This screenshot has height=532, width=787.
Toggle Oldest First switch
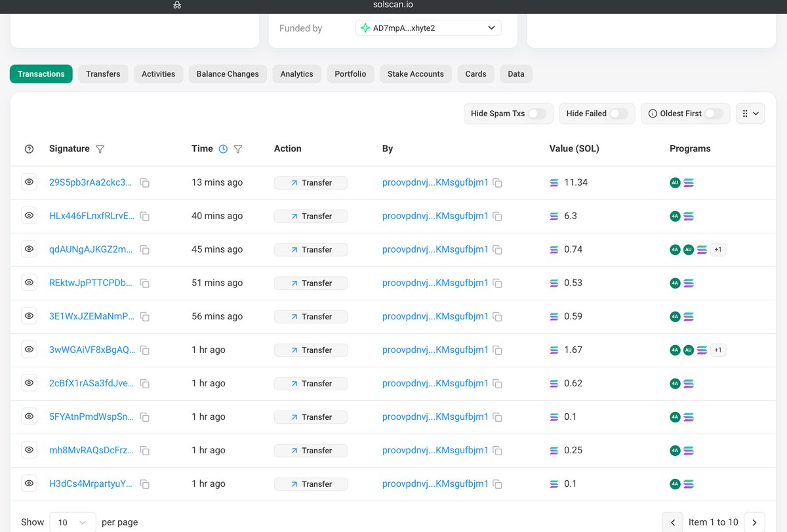coord(714,113)
